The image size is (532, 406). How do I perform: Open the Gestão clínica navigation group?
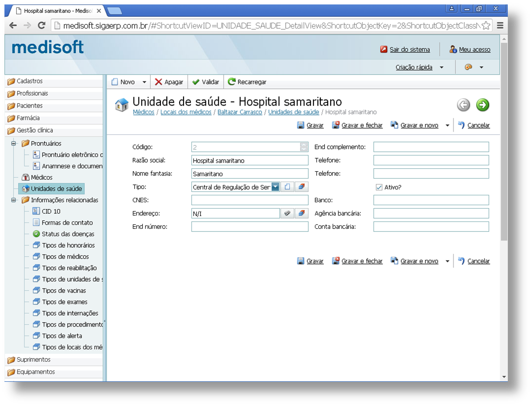54,130
